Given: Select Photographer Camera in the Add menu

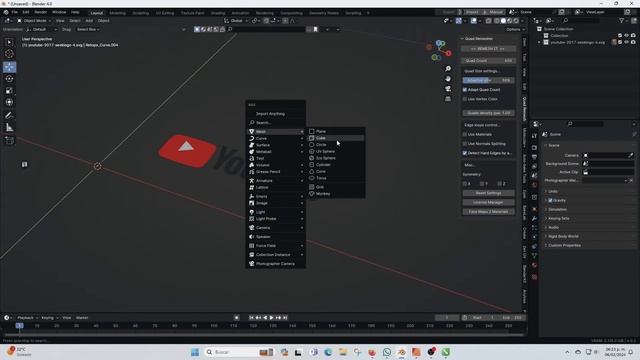Looking at the screenshot, I should tap(276, 264).
